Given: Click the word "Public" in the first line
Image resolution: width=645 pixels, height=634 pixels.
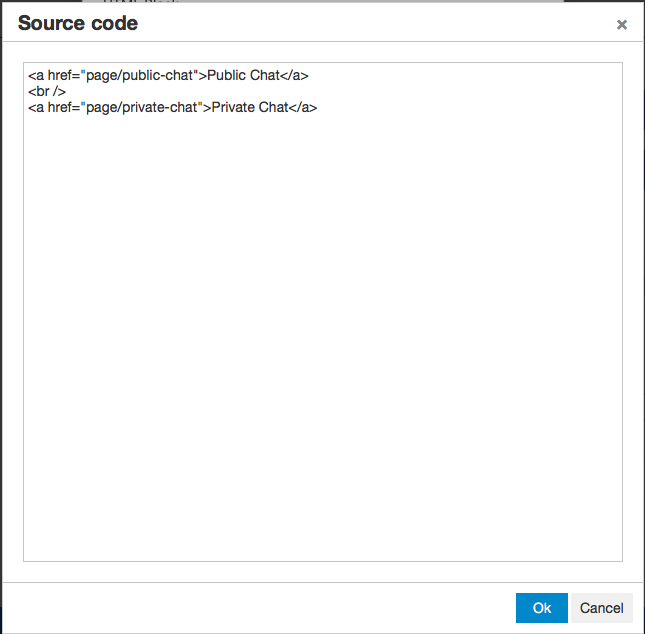Looking at the screenshot, I should 226,76.
